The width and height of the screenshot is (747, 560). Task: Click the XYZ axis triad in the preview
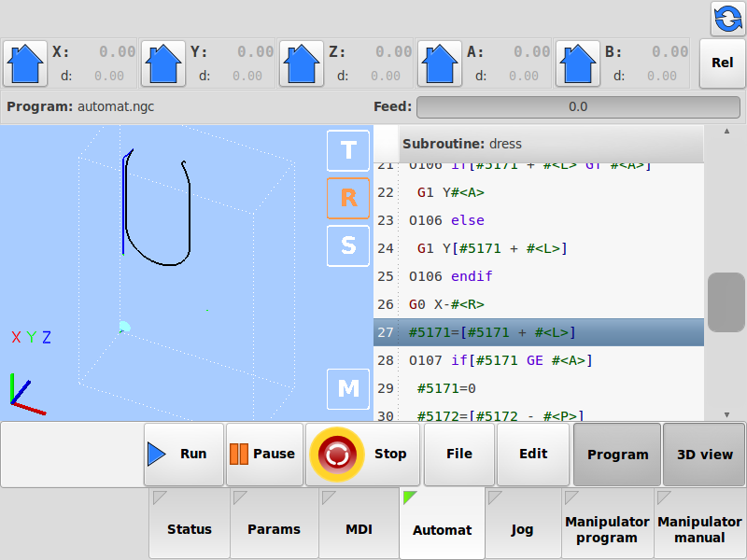[28, 394]
